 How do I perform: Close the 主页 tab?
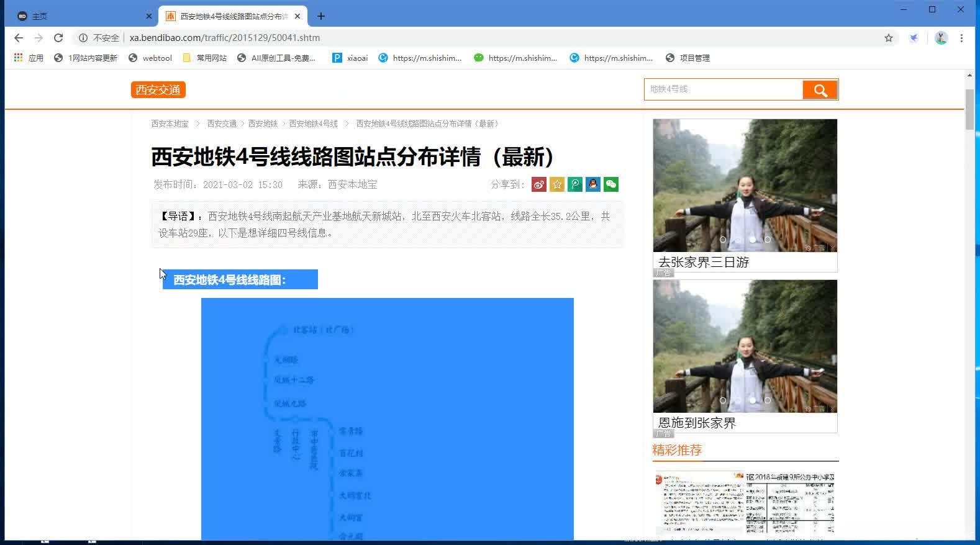pyautogui.click(x=149, y=16)
